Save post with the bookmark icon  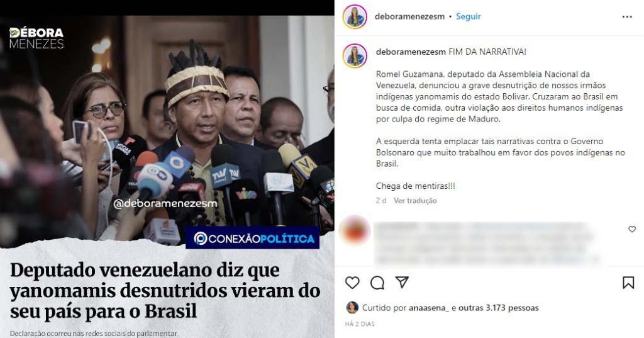[x=628, y=283]
